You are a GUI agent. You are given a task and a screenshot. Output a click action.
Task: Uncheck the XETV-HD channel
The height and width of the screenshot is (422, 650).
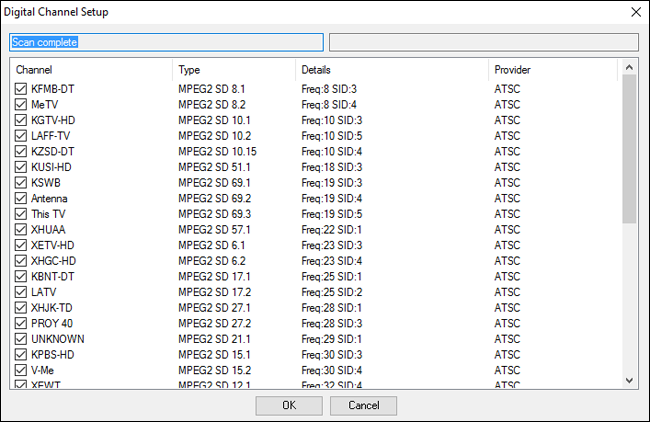tap(21, 245)
